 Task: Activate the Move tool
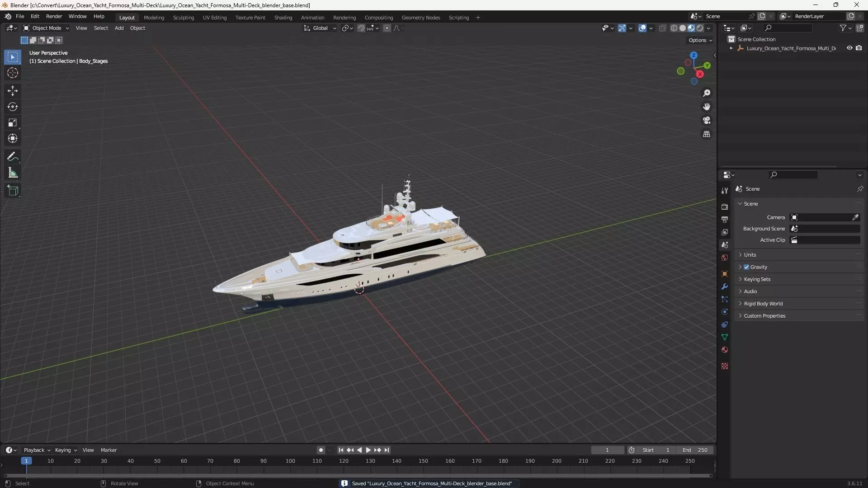13,91
